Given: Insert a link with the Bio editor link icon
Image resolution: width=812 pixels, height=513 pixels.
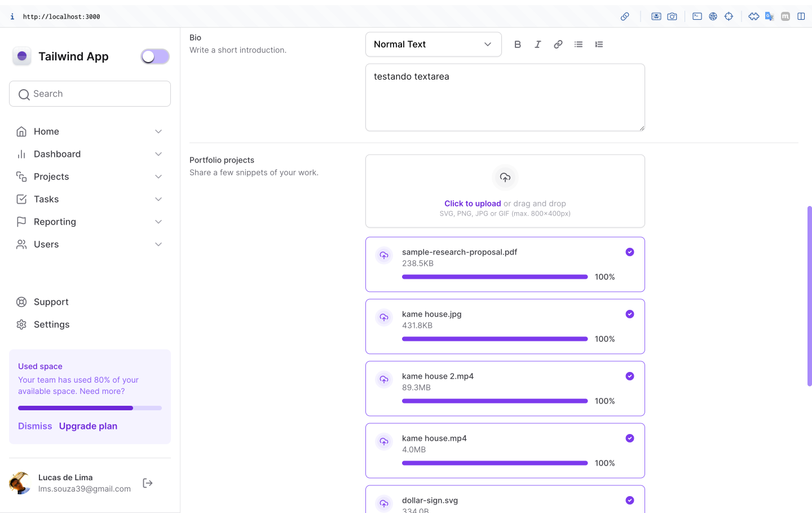Looking at the screenshot, I should 558,44.
